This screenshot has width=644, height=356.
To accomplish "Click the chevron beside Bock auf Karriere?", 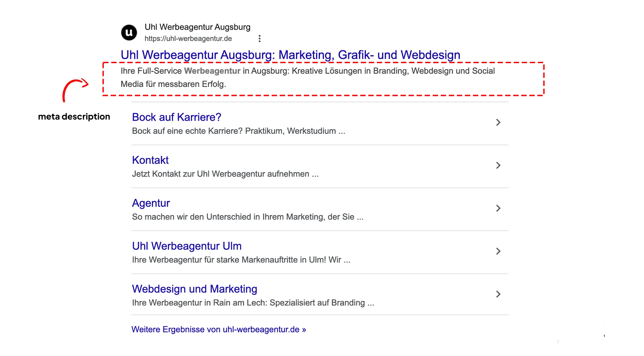I will point(498,122).
